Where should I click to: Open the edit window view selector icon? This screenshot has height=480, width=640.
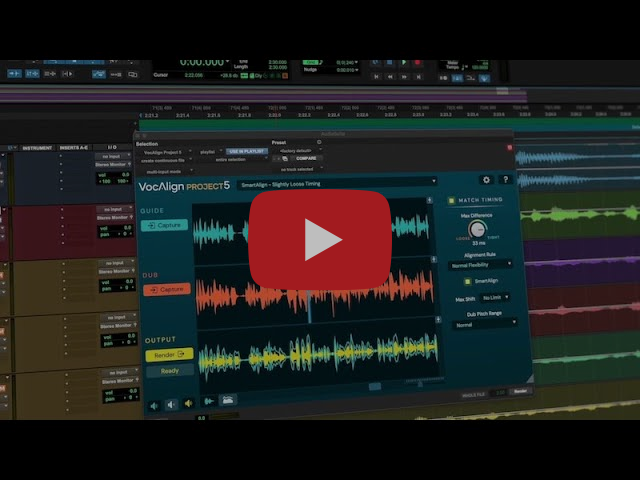(12, 148)
